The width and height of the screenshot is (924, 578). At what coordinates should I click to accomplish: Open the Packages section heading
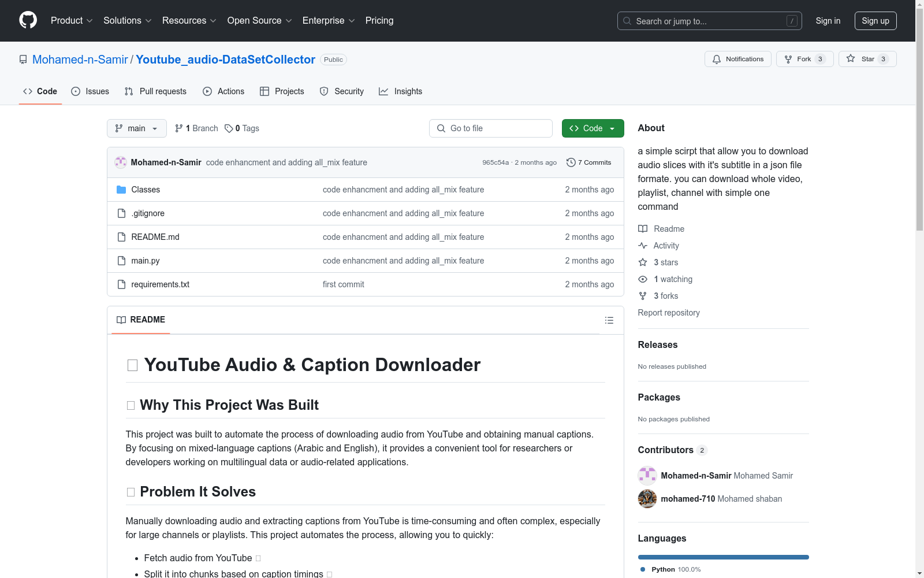pyautogui.click(x=659, y=397)
